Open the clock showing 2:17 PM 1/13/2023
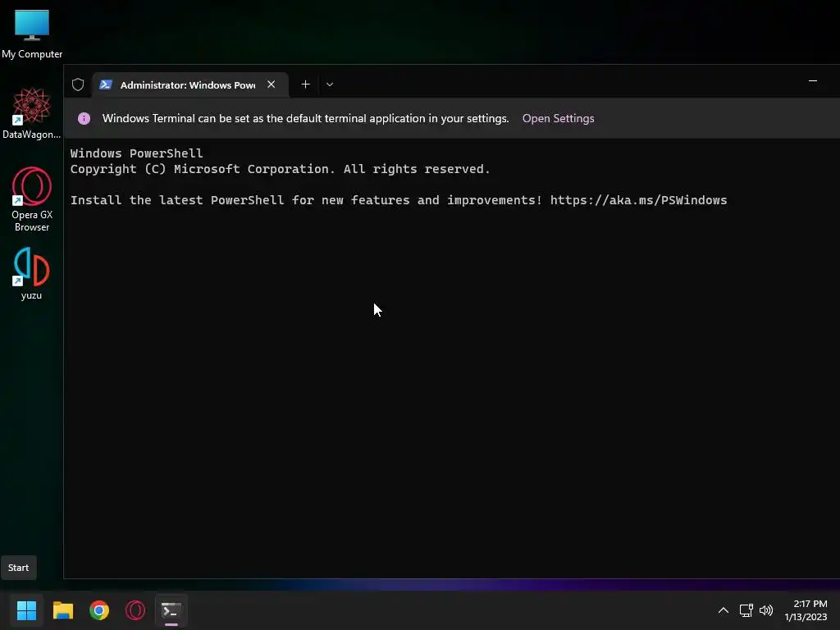Viewport: 840px width, 630px height. tap(806, 610)
